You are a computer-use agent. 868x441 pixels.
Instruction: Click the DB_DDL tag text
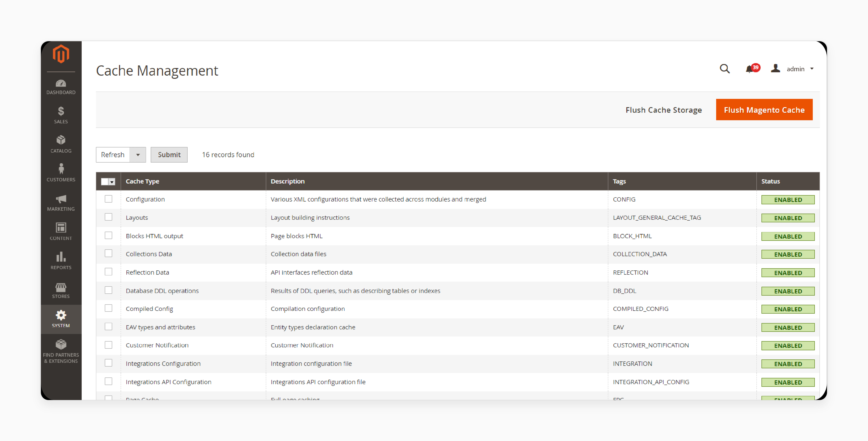point(624,291)
